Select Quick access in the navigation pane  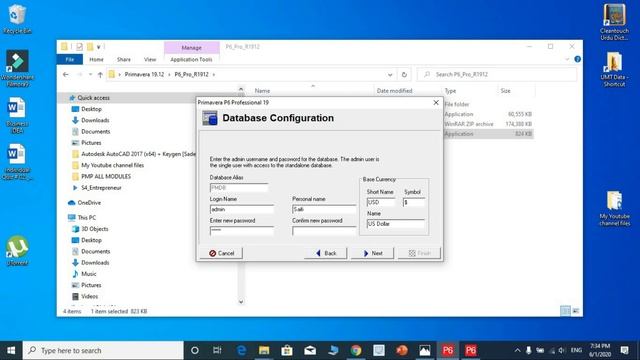pos(93,98)
